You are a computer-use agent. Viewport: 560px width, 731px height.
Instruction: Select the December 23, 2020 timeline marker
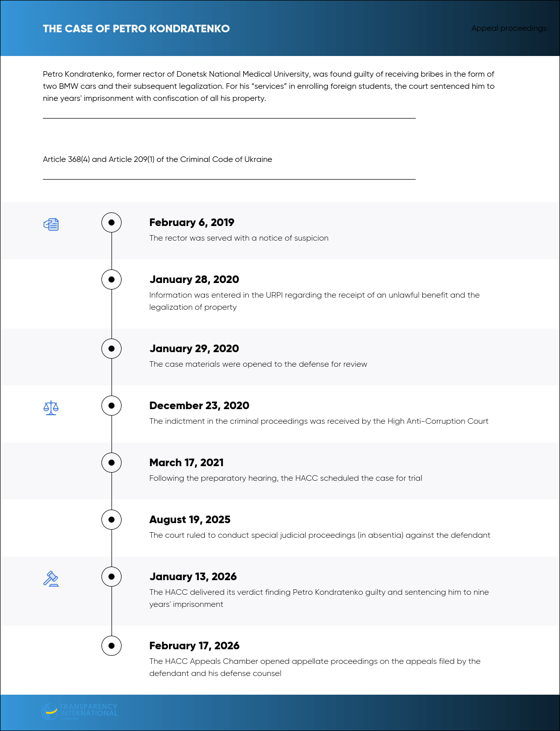pos(111,406)
